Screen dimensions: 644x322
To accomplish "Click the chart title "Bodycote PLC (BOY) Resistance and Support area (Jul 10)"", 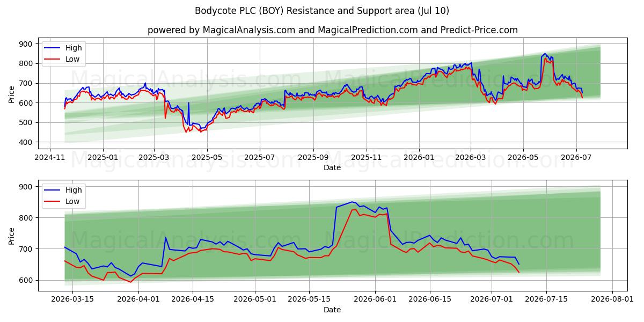I will 322,11.
